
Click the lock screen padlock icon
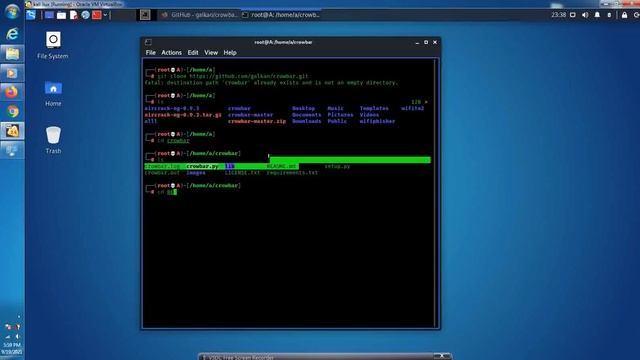click(x=624, y=15)
